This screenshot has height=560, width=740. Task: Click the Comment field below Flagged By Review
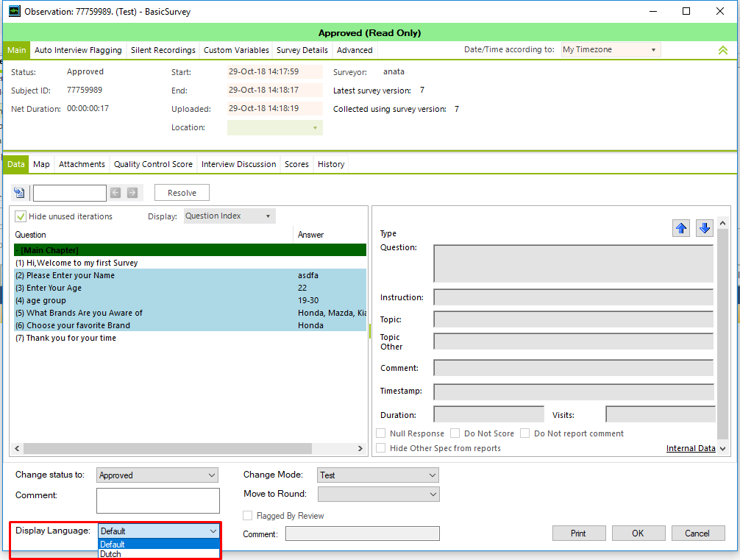coord(363,534)
